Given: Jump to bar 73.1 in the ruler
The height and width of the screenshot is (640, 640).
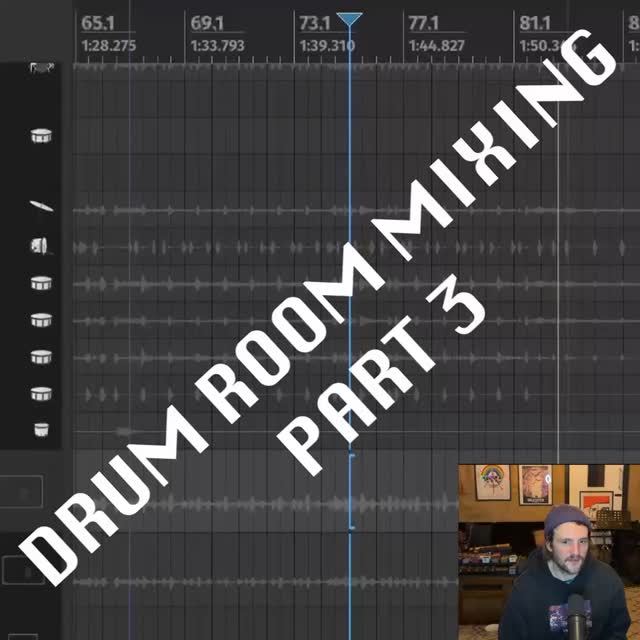Looking at the screenshot, I should 315,23.
